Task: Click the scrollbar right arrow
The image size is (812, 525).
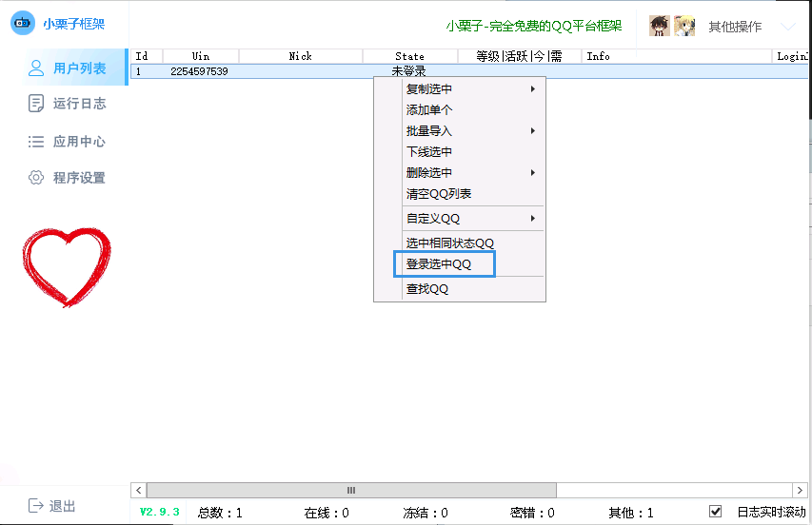Action: [x=800, y=490]
